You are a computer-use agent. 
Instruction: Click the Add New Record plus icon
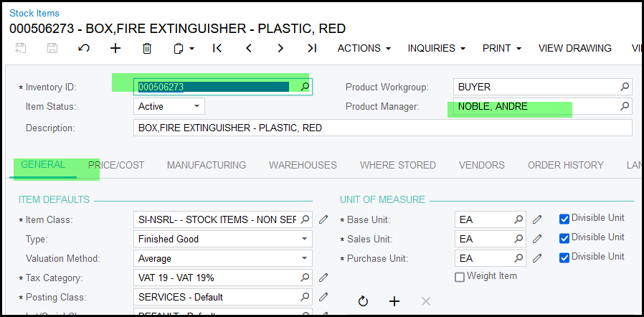pos(115,48)
